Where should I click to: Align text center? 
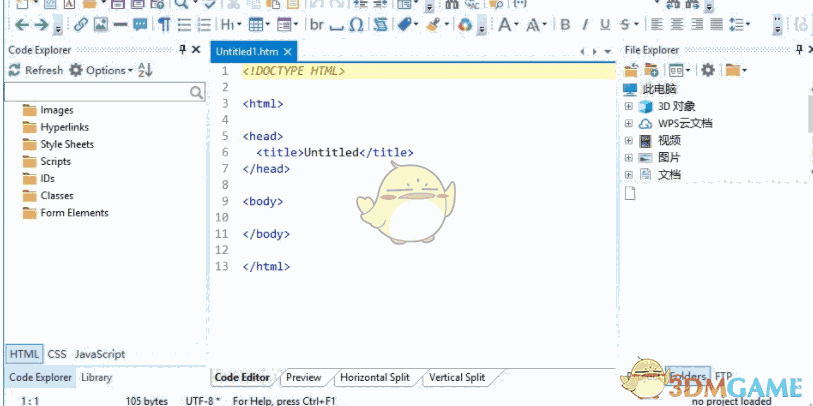[x=677, y=24]
